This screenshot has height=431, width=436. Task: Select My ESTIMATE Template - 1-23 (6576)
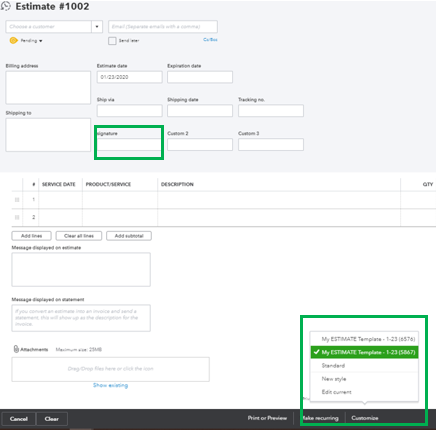click(364, 339)
